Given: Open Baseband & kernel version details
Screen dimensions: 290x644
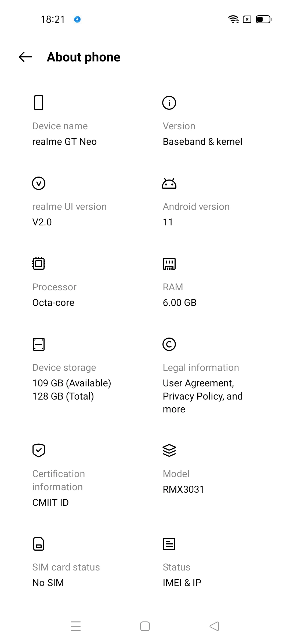Looking at the screenshot, I should (x=202, y=141).
